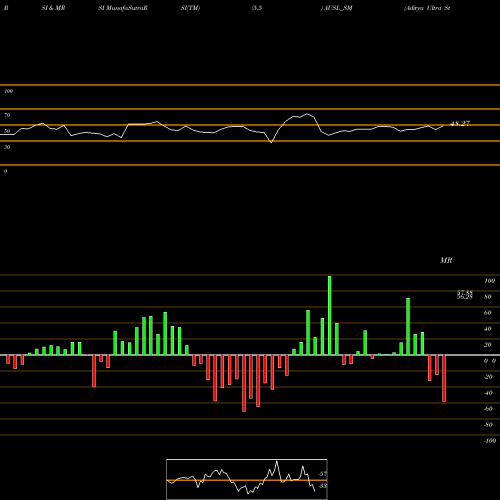Click the 40 axis label of MR chart
Screen dimensions: 500x500
[x=488, y=329]
